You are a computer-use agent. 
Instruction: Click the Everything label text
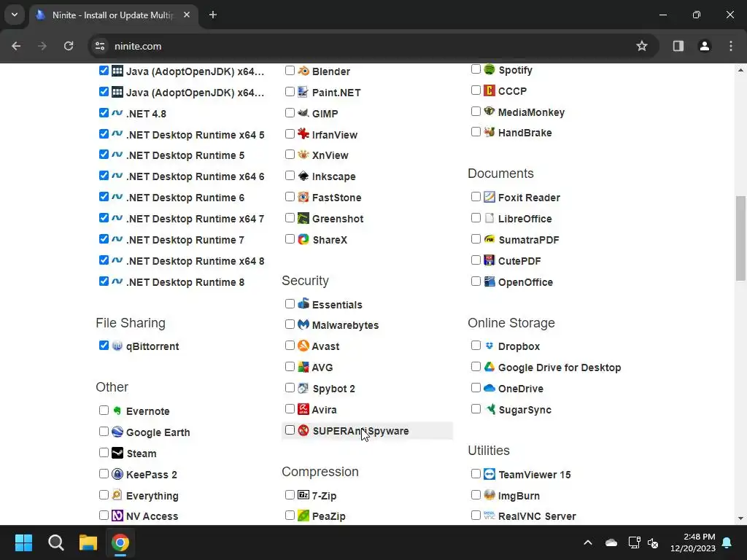click(152, 496)
